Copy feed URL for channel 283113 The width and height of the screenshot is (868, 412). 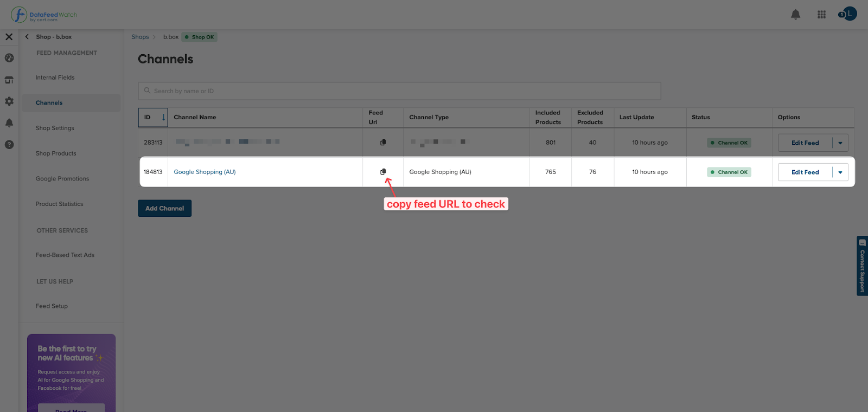point(383,143)
